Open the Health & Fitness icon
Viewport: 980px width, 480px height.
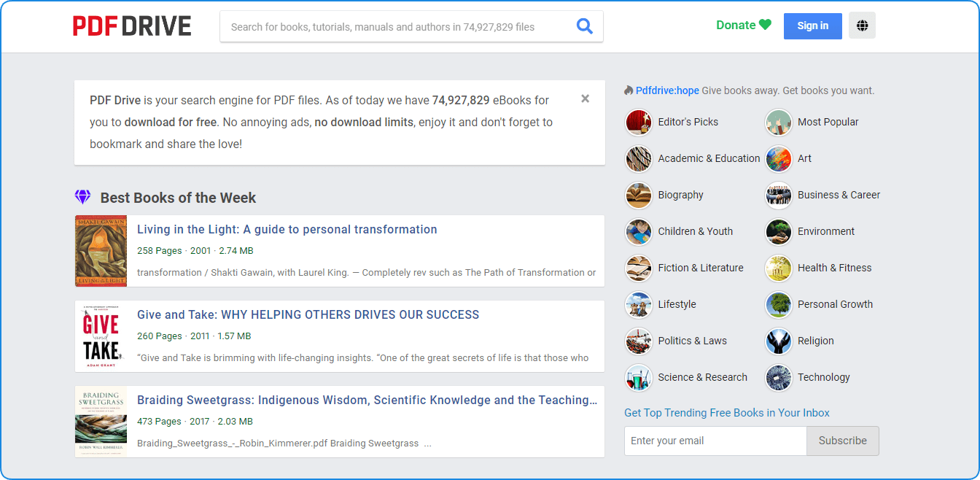pos(778,268)
